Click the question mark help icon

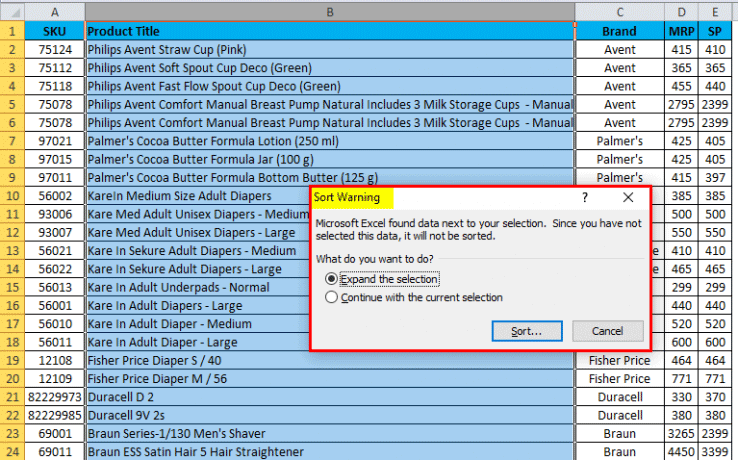coord(585,198)
